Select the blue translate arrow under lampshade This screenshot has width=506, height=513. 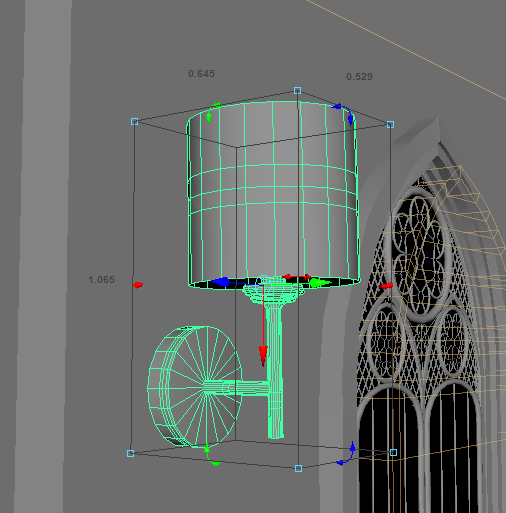coord(221,282)
